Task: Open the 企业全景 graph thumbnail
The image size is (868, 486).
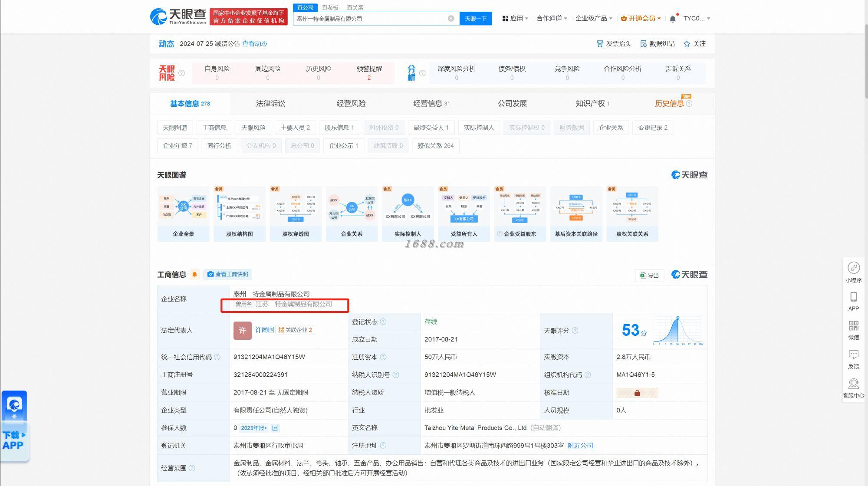Action: coord(183,214)
